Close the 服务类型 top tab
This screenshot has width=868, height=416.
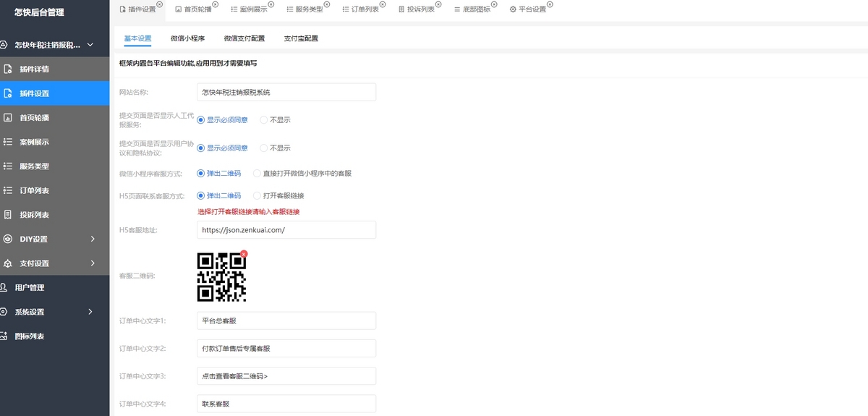(327, 4)
